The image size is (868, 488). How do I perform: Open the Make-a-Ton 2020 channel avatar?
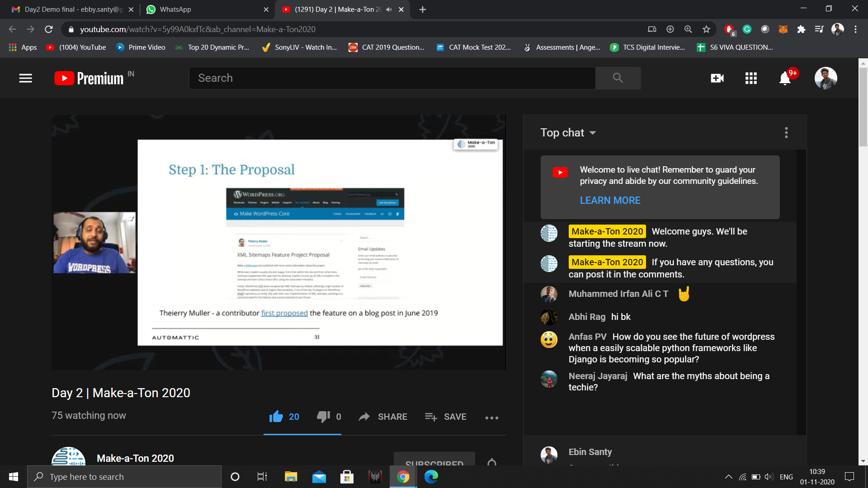coord(68,456)
